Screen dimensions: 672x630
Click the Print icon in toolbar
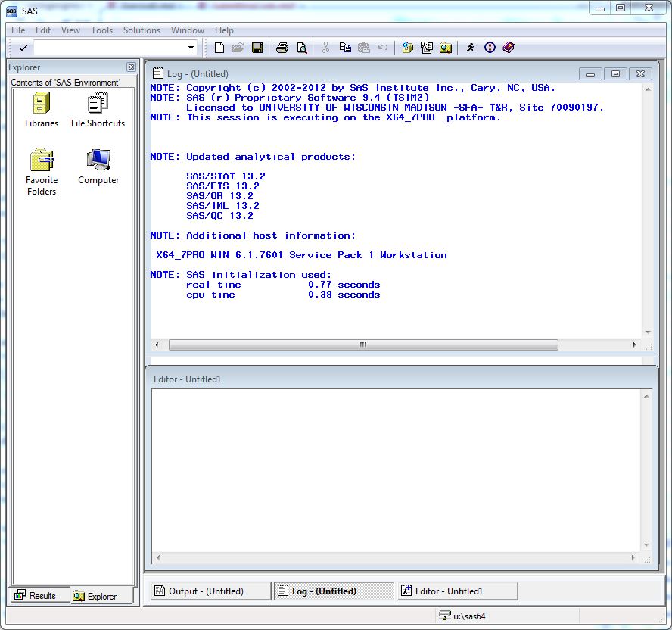coord(282,48)
